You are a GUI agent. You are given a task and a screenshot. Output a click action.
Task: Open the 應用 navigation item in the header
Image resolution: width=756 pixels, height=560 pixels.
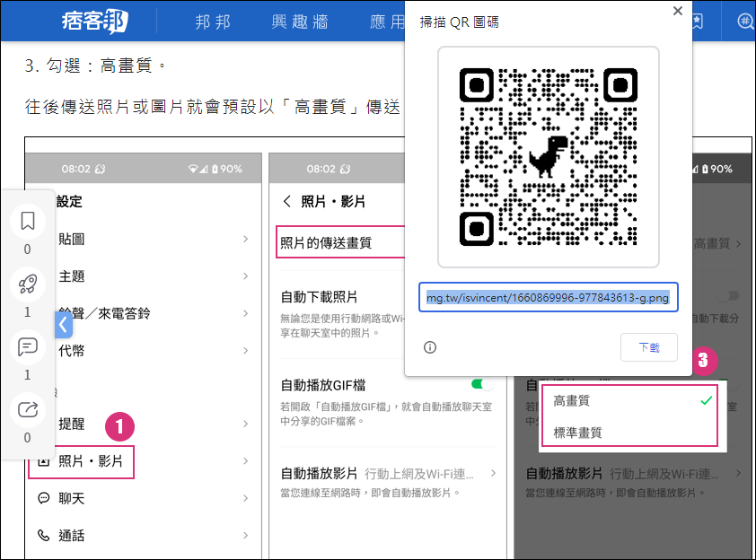[387, 22]
